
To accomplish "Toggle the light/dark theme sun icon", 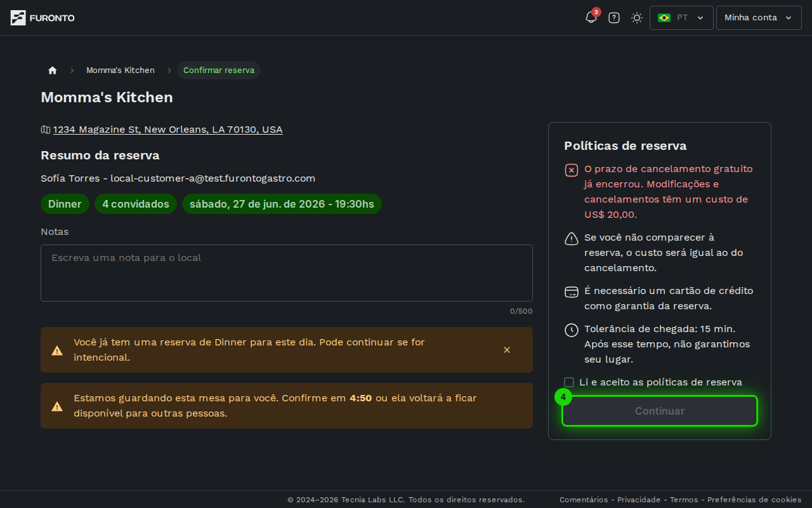I will [637, 18].
